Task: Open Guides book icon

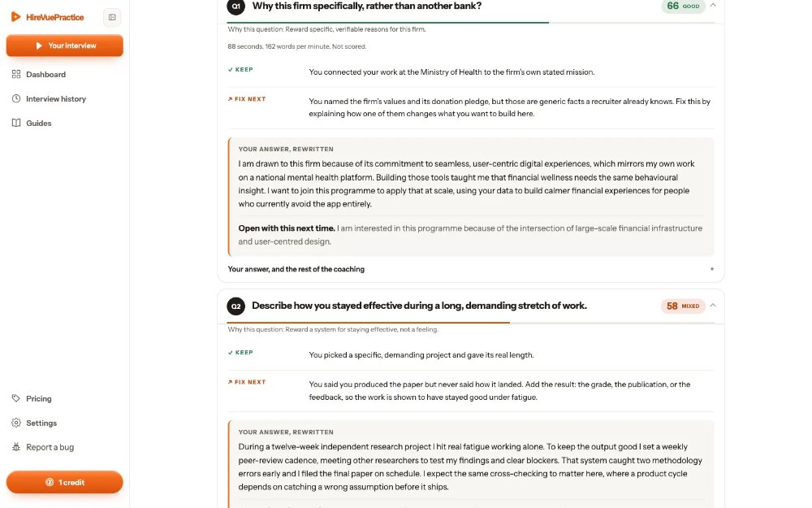Action: tap(16, 123)
